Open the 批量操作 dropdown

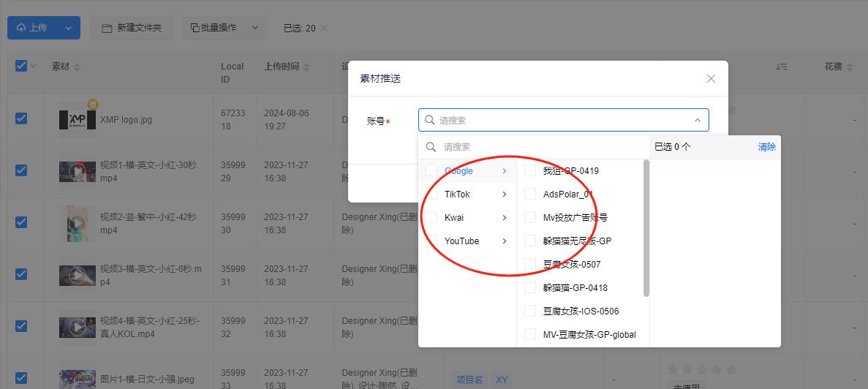224,28
